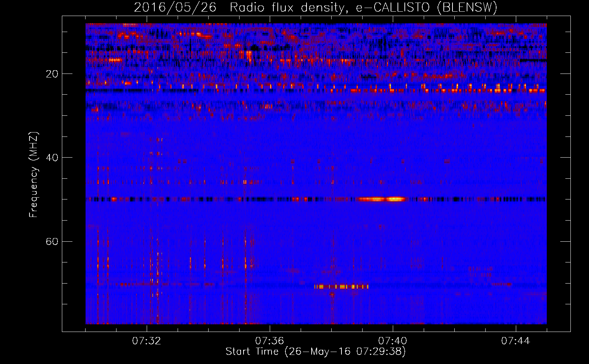This screenshot has height=364, width=589.
Task: Click the plot title 'Radio flux density, e-CALLISTO (BLENSW)'
Action: click(363, 8)
